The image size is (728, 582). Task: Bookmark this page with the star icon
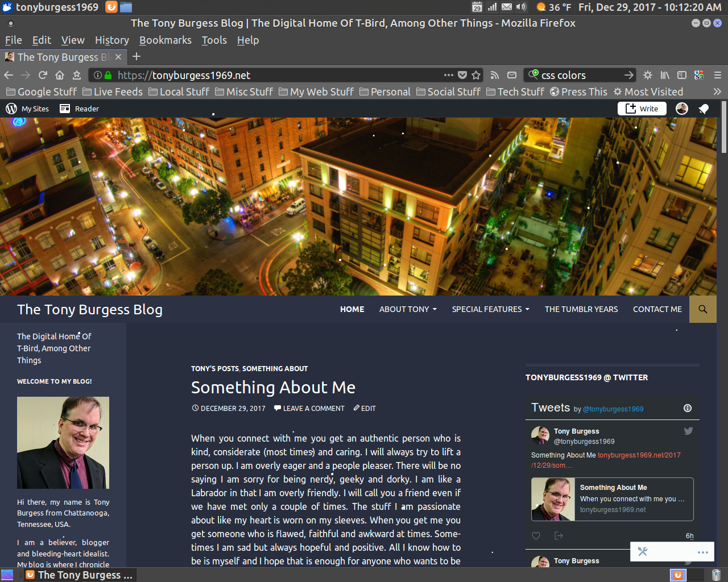click(x=476, y=75)
